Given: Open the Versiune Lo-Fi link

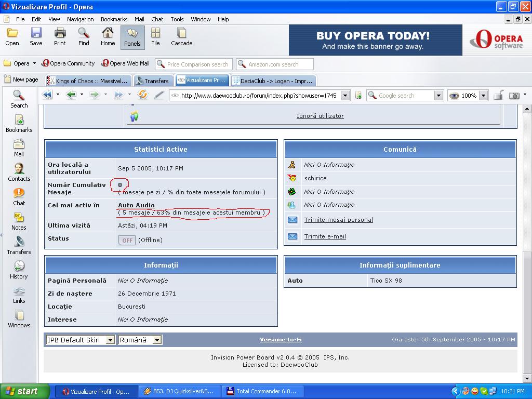Looking at the screenshot, I should tap(281, 340).
